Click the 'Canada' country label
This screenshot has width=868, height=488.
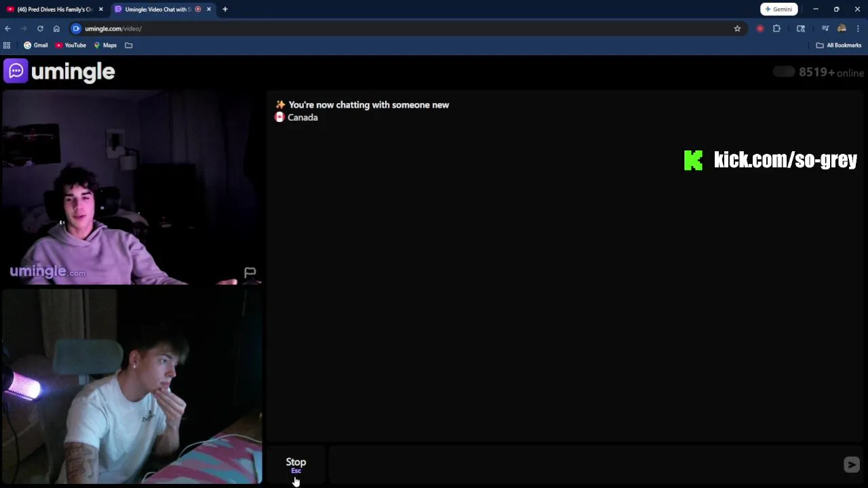(x=302, y=117)
